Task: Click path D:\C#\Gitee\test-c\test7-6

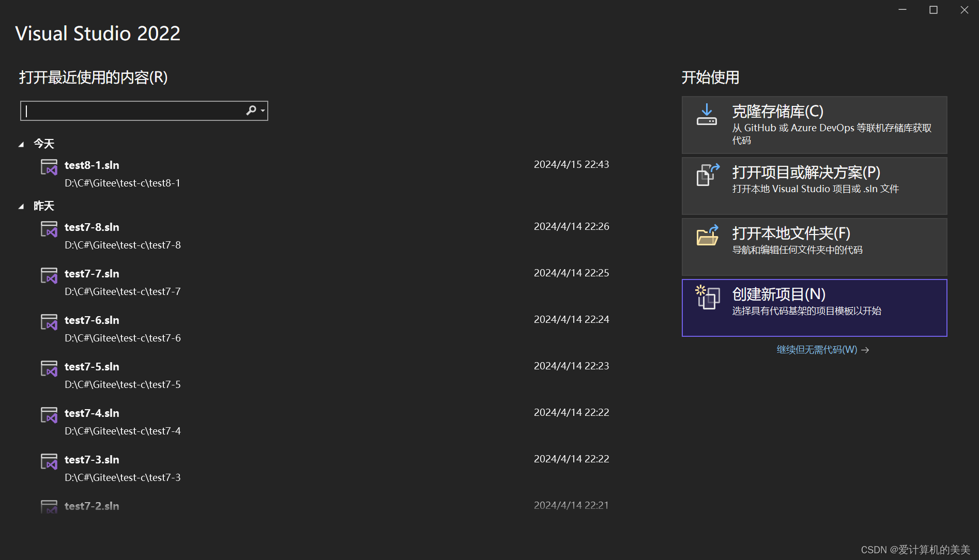Action: [x=123, y=338]
